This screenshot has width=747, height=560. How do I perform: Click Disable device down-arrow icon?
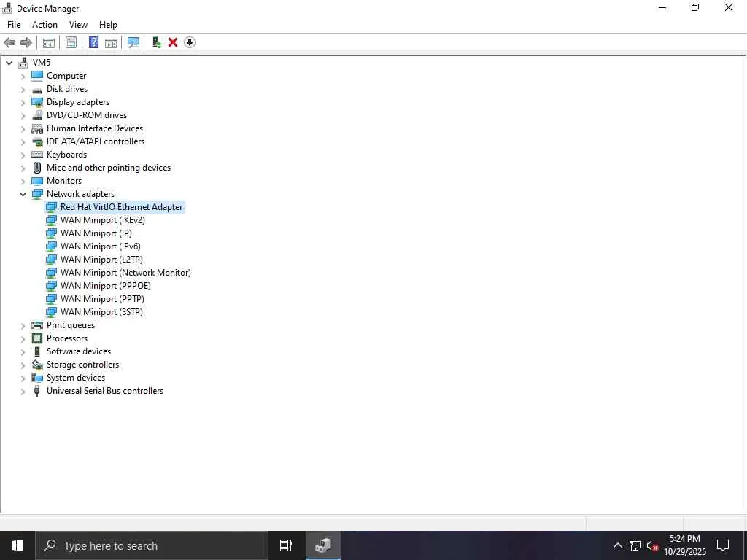(x=190, y=42)
